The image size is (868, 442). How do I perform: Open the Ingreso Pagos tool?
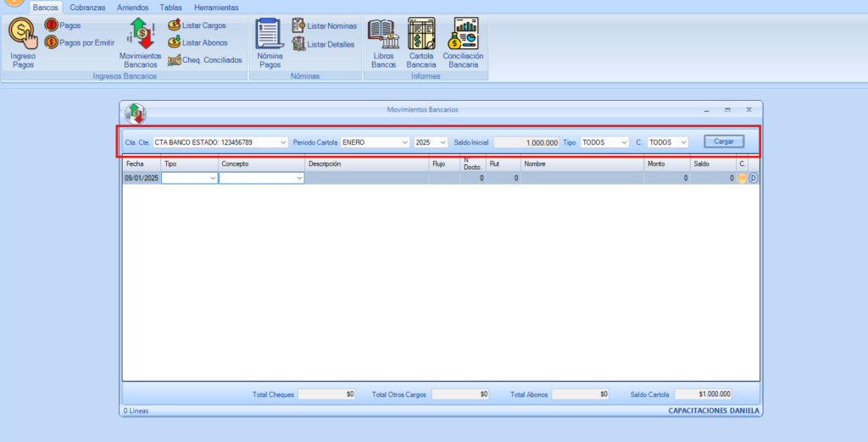23,42
